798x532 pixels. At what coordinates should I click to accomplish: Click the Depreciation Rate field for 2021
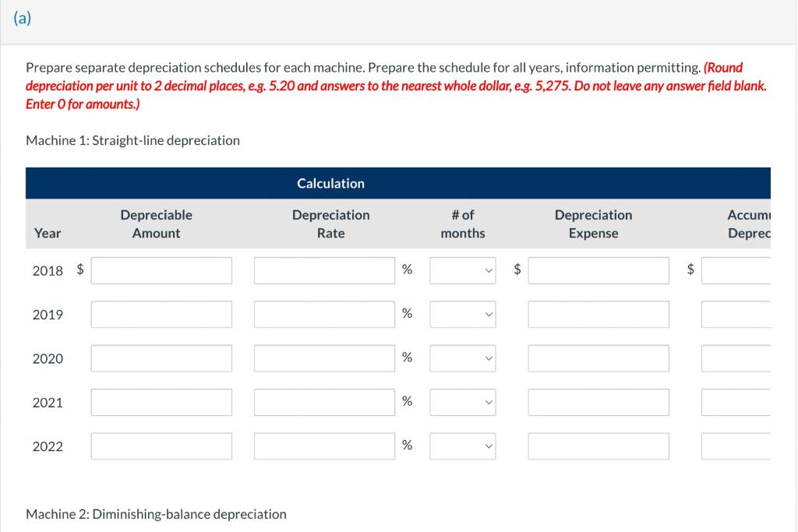[324, 402]
